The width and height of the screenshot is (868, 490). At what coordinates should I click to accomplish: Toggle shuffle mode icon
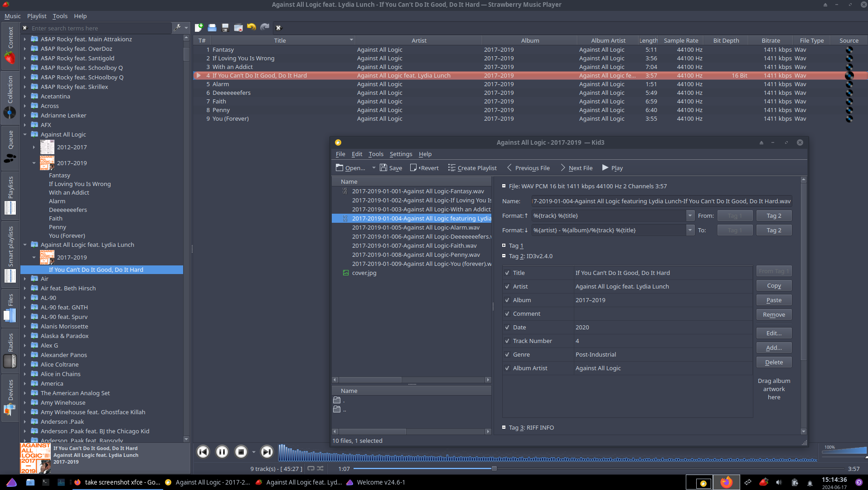pyautogui.click(x=320, y=469)
